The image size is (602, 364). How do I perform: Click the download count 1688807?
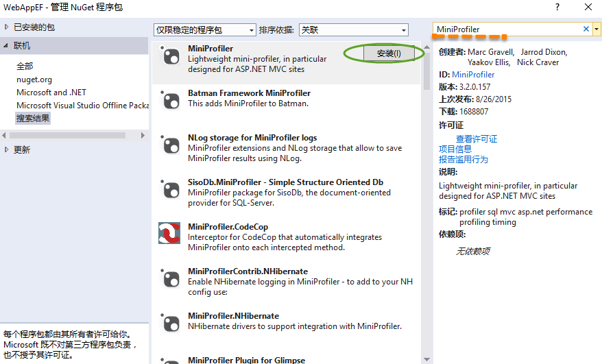(x=474, y=111)
